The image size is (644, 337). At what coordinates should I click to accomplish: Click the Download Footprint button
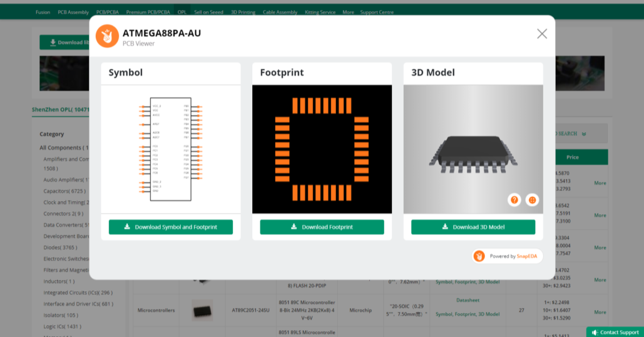pyautogui.click(x=322, y=227)
